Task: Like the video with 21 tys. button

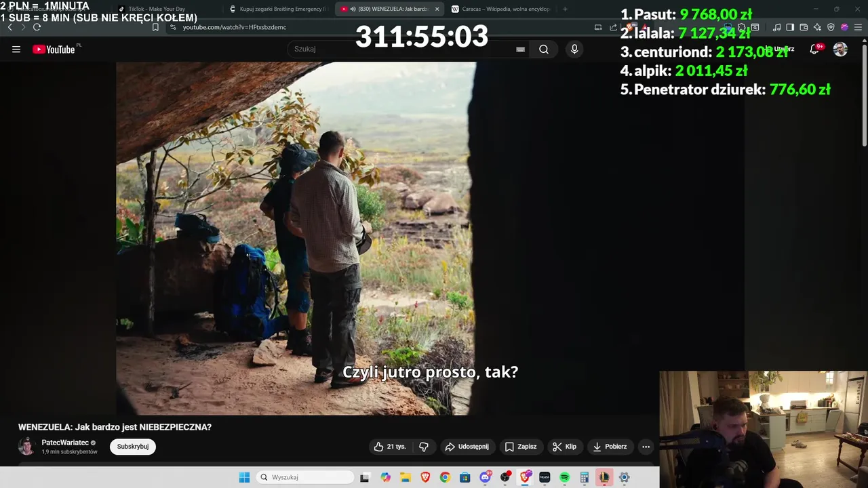Action: click(389, 447)
